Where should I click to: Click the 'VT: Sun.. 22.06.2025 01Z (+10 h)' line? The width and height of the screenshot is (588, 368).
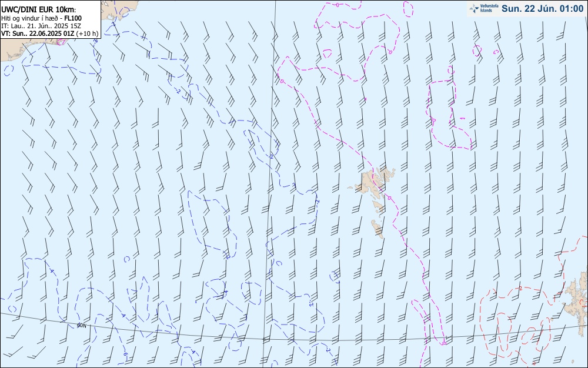click(49, 34)
